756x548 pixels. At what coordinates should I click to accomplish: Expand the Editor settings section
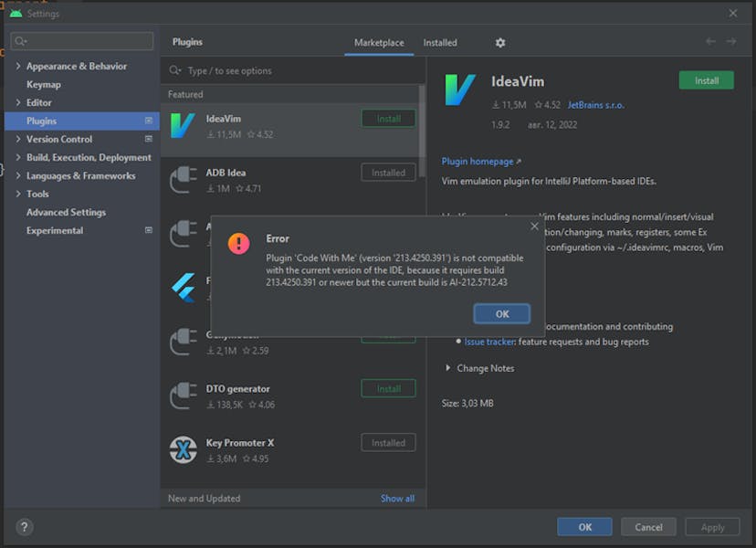18,102
